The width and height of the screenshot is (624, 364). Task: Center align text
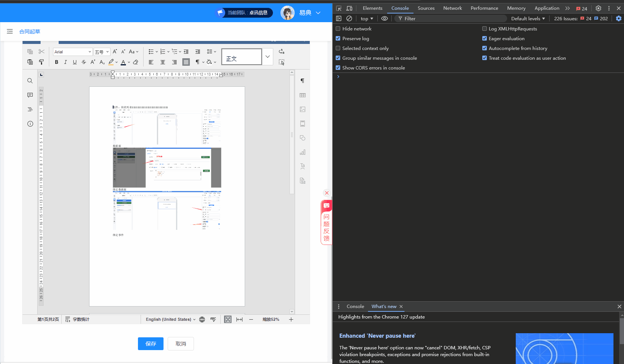[x=163, y=62]
